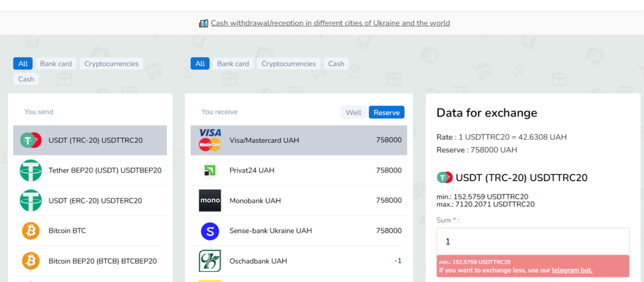
Task: Select USDT (TRC-20) USDTTRC20 to send
Action: pyautogui.click(x=90, y=140)
